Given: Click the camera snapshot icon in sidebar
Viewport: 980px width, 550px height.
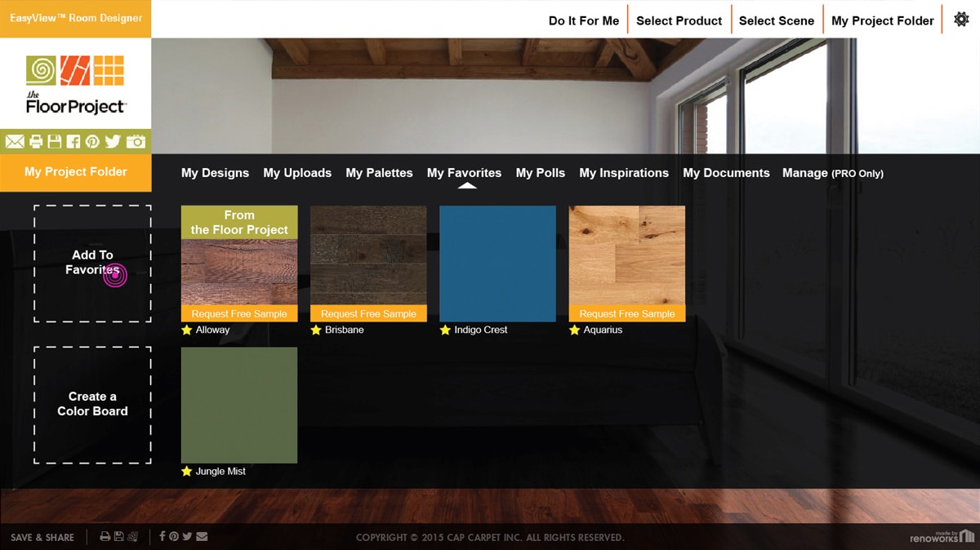Looking at the screenshot, I should (x=133, y=141).
